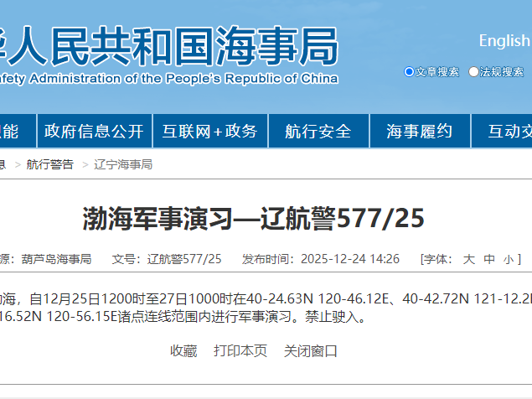Screen dimensions: 532x399
Task: Open the 互联网+政务 menu
Action: point(209,131)
